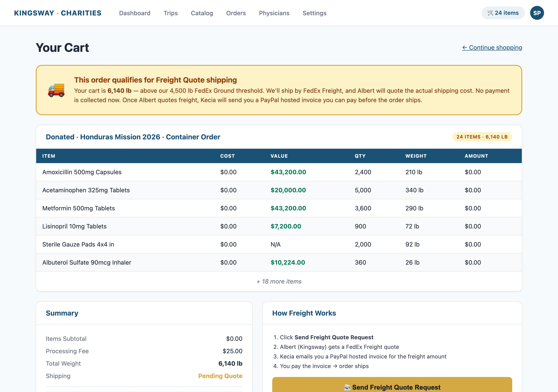Select Albuterol Sulfate 90mcg Inhaler
The height and width of the screenshot is (392, 558).
[87, 262]
